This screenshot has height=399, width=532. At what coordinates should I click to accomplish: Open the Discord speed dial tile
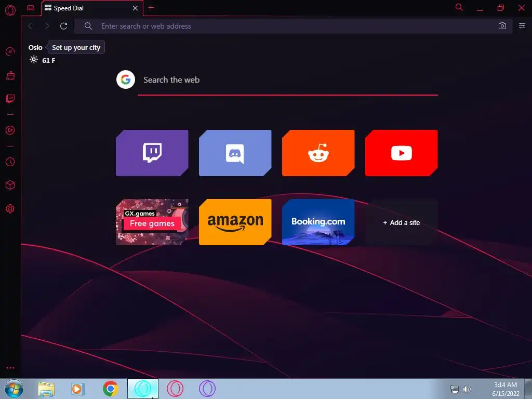pos(235,153)
